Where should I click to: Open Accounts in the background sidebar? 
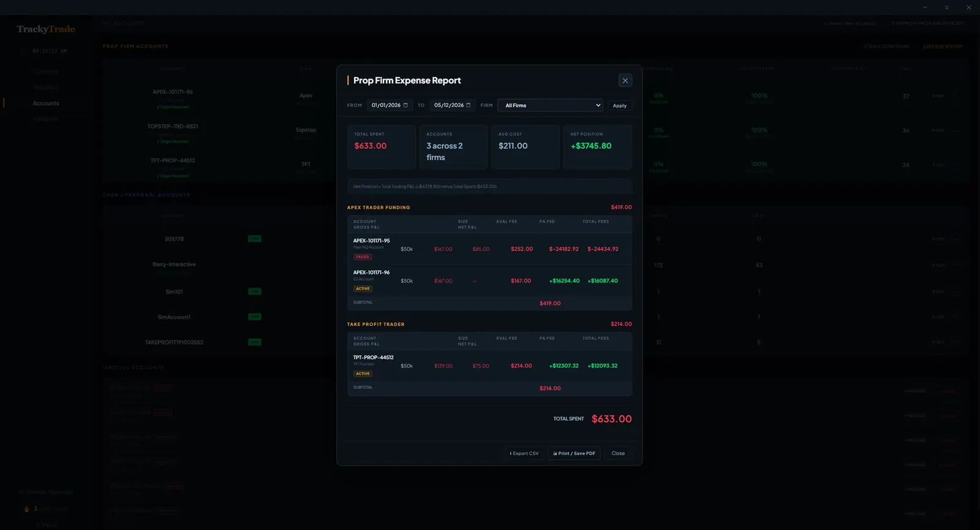click(46, 104)
